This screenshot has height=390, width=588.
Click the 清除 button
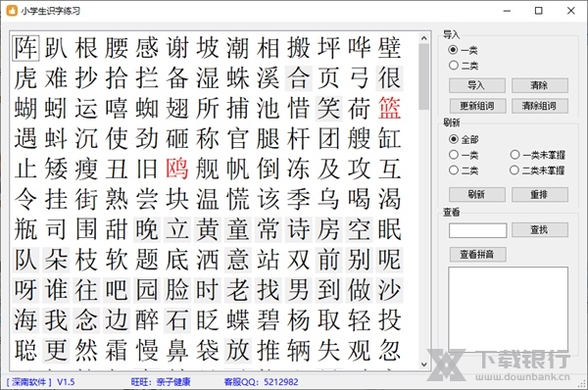click(x=540, y=85)
